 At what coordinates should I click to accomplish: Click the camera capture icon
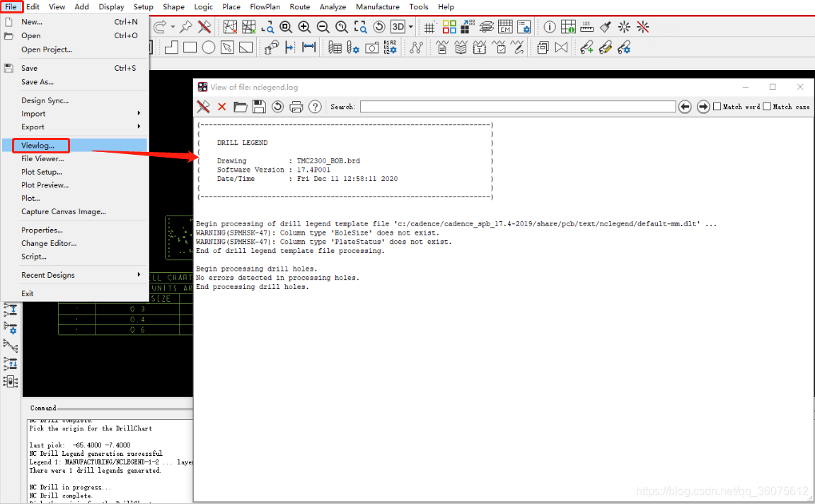(371, 48)
